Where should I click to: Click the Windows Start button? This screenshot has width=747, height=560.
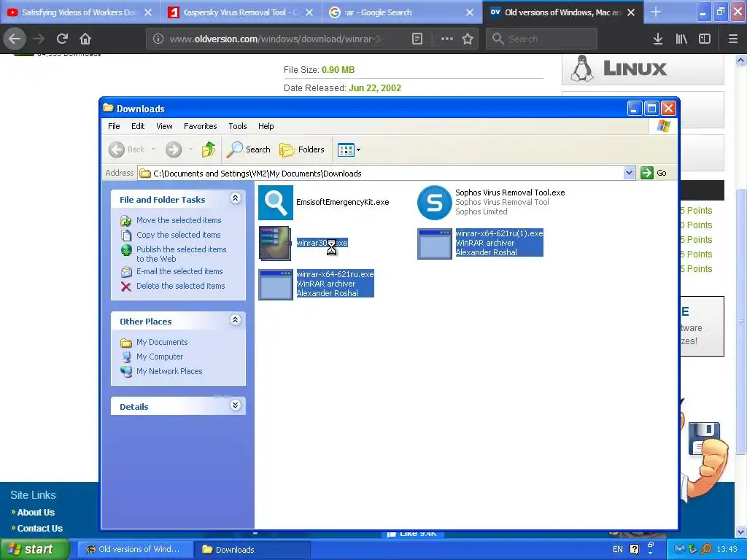pos(35,549)
